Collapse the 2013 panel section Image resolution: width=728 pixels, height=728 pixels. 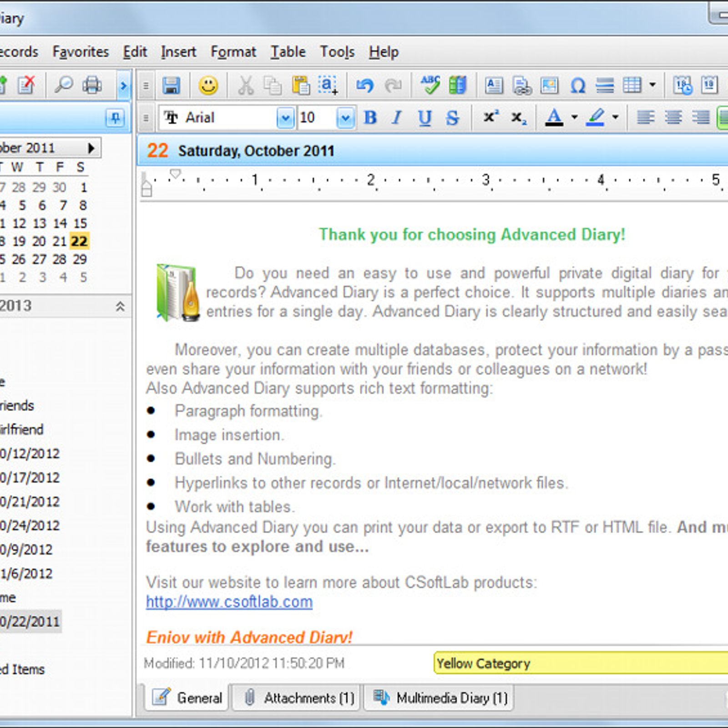[120, 306]
